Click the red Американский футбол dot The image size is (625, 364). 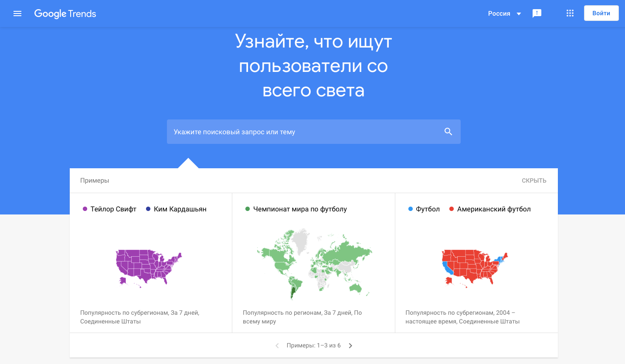pos(452,209)
